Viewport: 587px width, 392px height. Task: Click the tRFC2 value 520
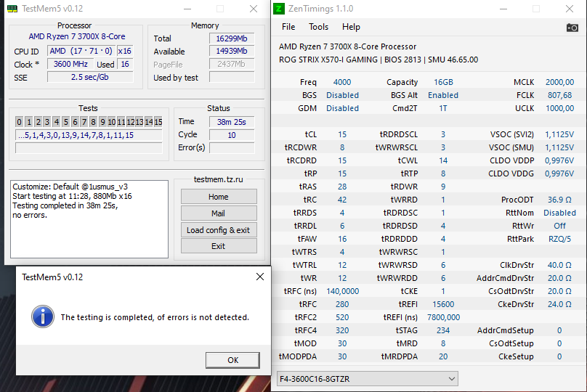tap(342, 317)
